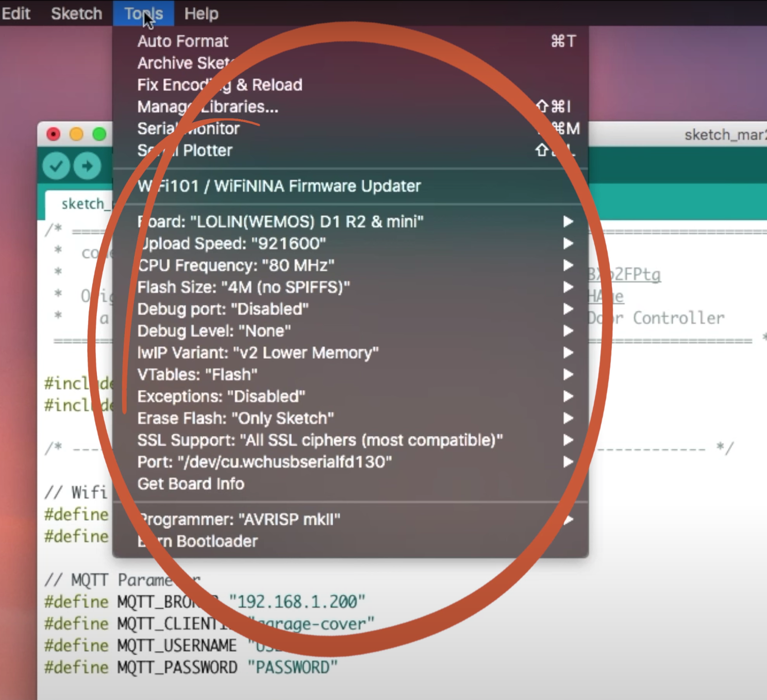The image size is (767, 700).
Task: Select Programmer: AVRISP mkII entry
Action: [x=351, y=520]
